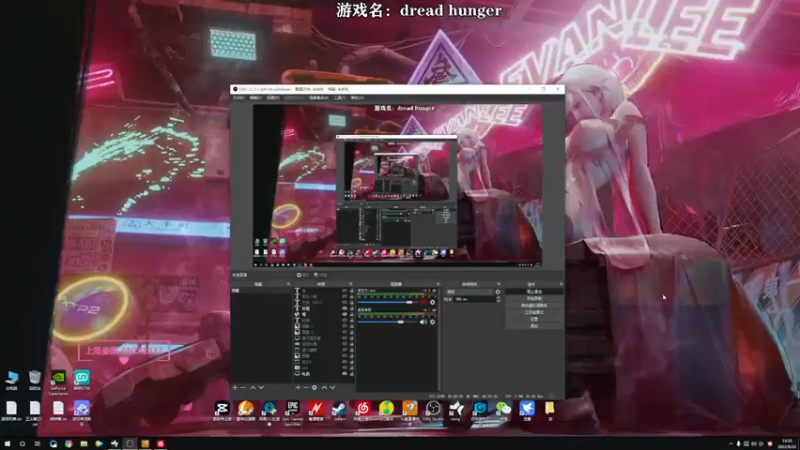This screenshot has width=800, height=450.
Task: Open File Explorer from the taskbar
Action: (84, 444)
